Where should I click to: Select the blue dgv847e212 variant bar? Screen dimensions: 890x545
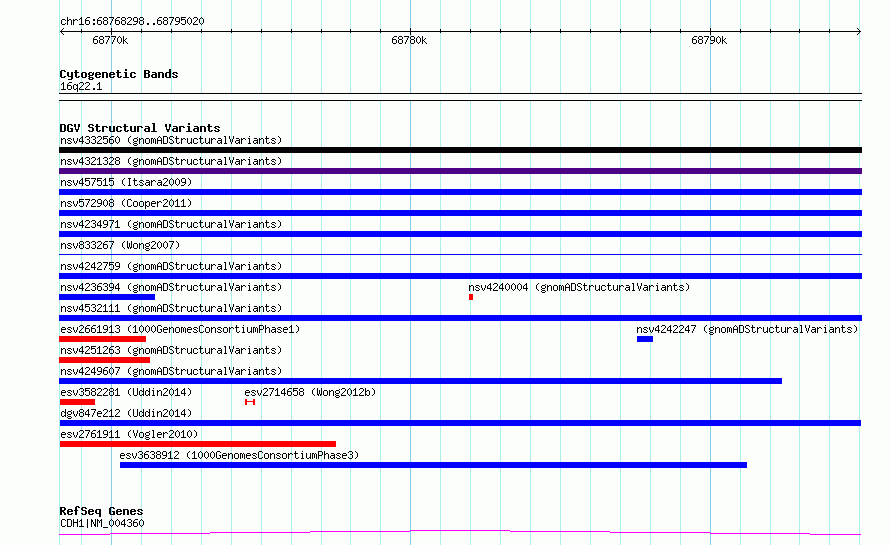coord(460,423)
